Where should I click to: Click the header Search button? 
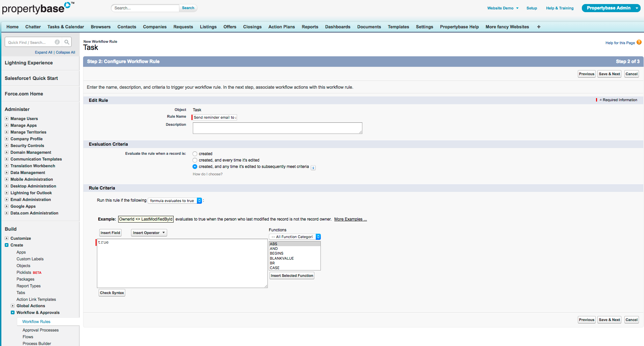coord(188,8)
